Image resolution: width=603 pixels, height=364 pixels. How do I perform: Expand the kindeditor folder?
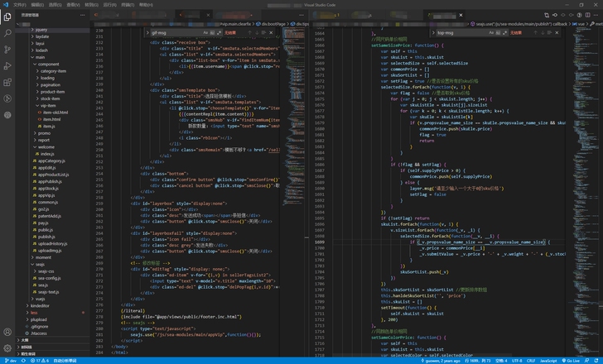(40, 306)
